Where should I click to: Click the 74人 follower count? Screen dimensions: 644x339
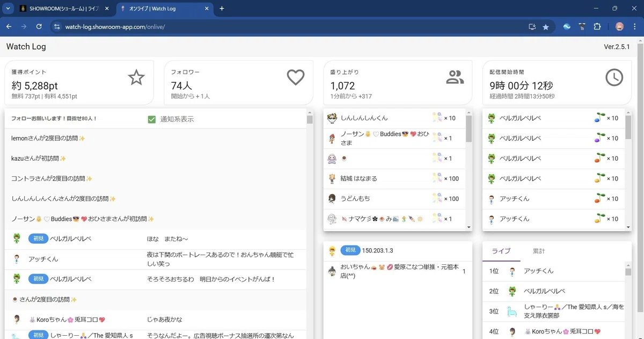[181, 85]
